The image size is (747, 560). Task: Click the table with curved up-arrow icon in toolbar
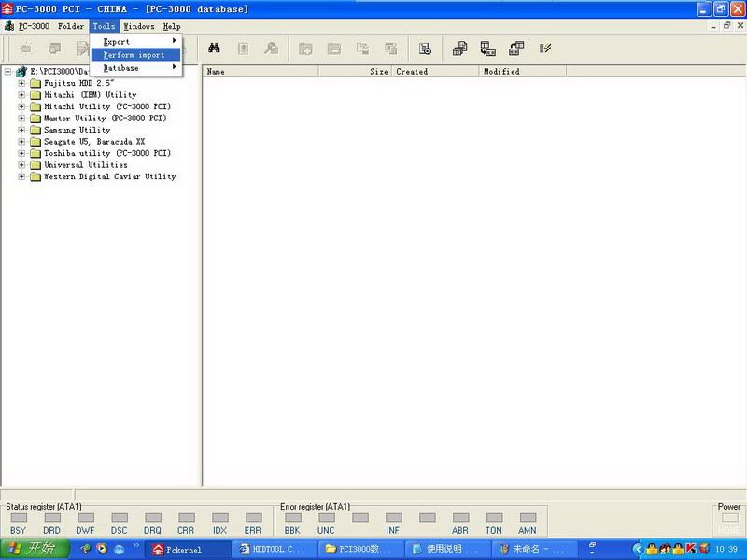point(516,49)
